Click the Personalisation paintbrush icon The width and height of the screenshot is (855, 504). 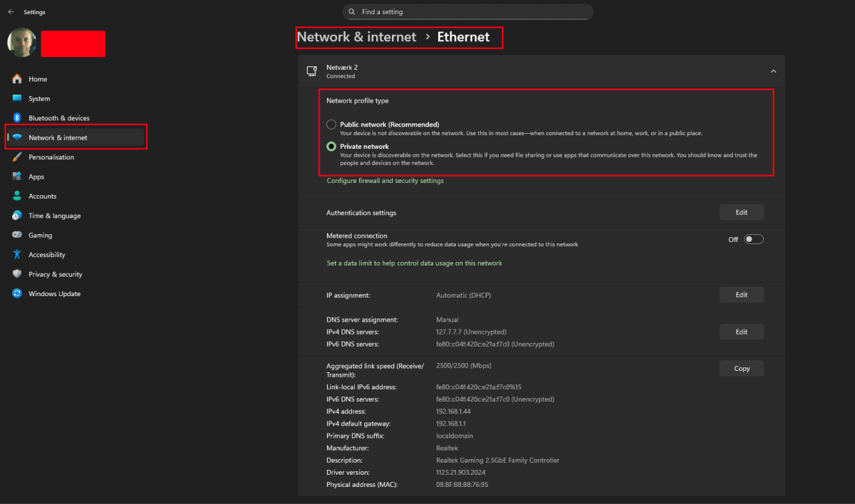tap(17, 157)
